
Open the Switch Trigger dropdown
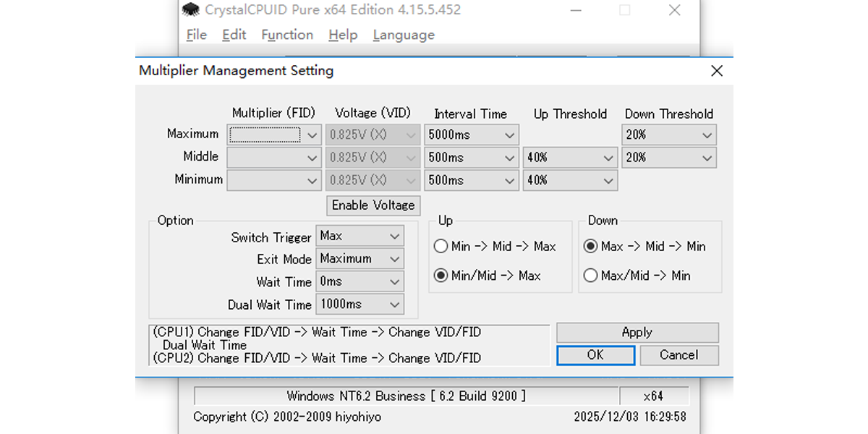click(x=359, y=236)
